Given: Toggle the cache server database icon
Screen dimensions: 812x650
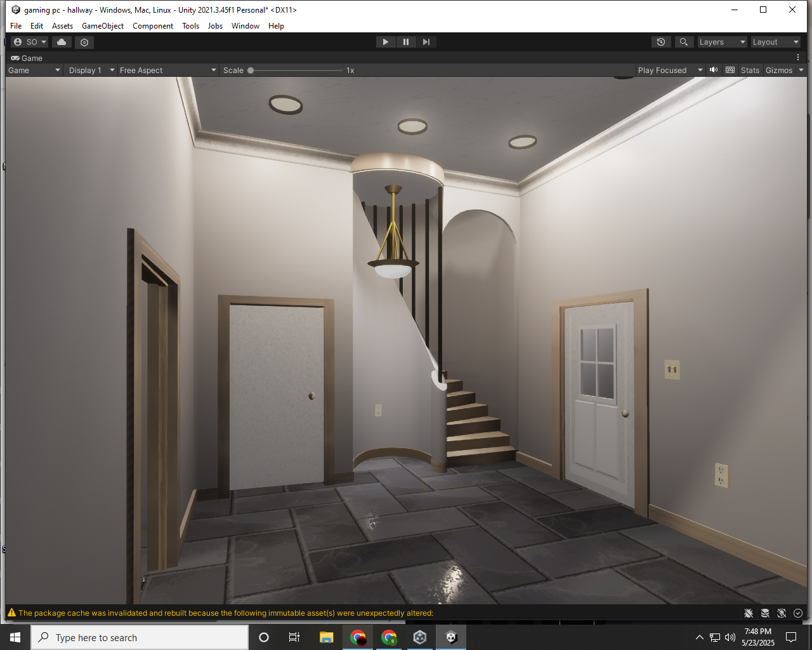Looking at the screenshot, I should pos(765,613).
